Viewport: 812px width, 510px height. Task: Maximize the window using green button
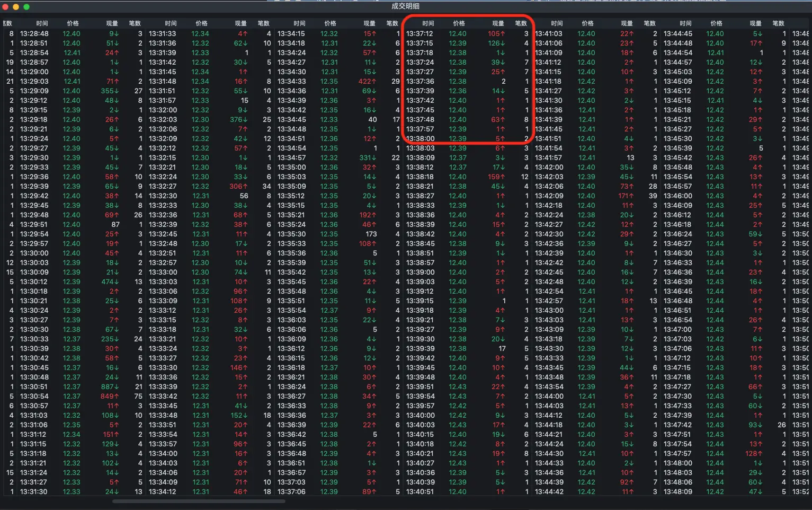[x=26, y=7]
